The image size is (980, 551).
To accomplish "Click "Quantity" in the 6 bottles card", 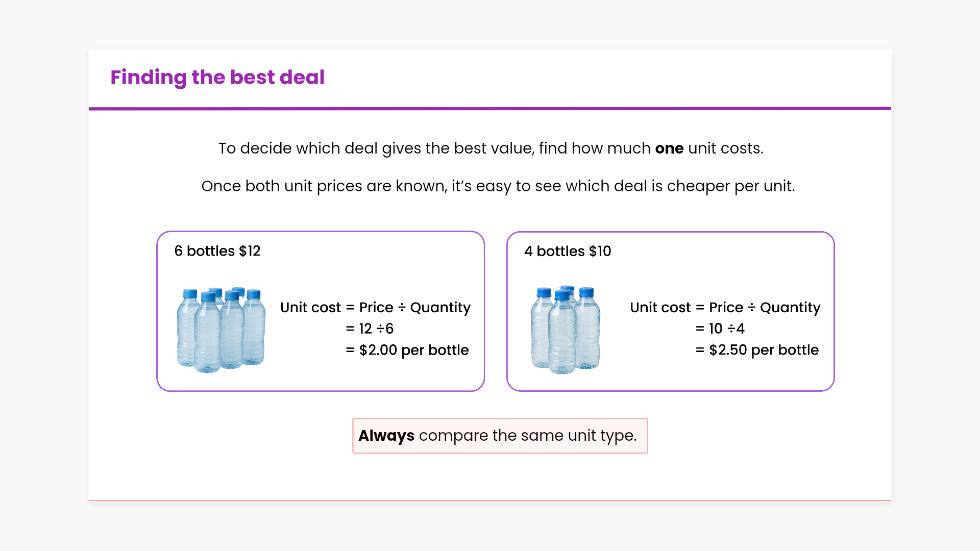I will pos(440,308).
